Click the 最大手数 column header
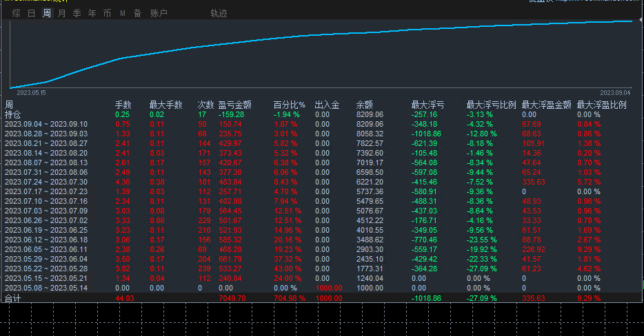 [x=165, y=105]
